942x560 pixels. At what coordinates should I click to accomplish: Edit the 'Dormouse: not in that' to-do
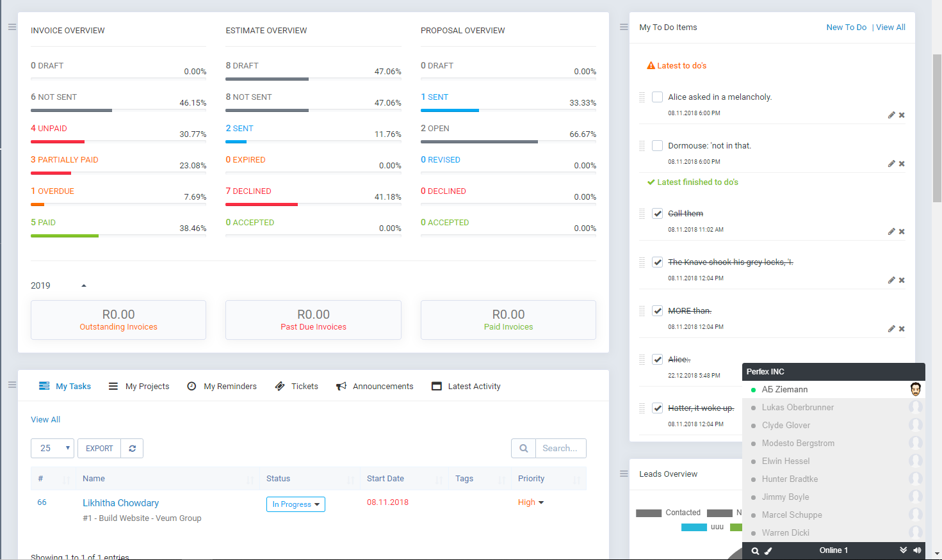891,164
